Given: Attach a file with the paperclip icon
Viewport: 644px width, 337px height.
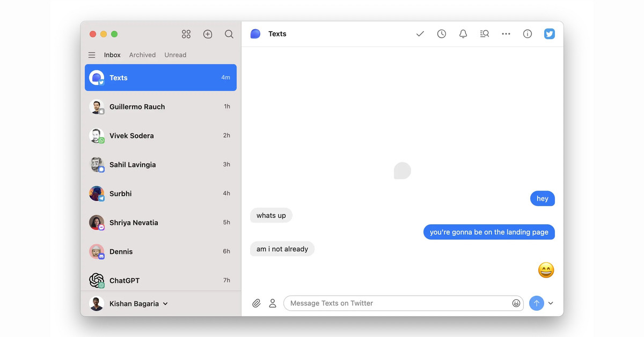Looking at the screenshot, I should [256, 303].
